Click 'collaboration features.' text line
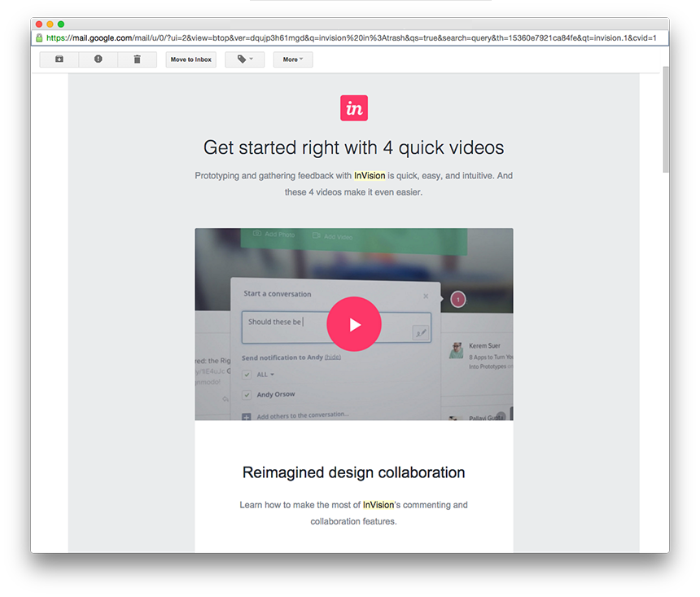The image size is (700, 597). coord(353,521)
